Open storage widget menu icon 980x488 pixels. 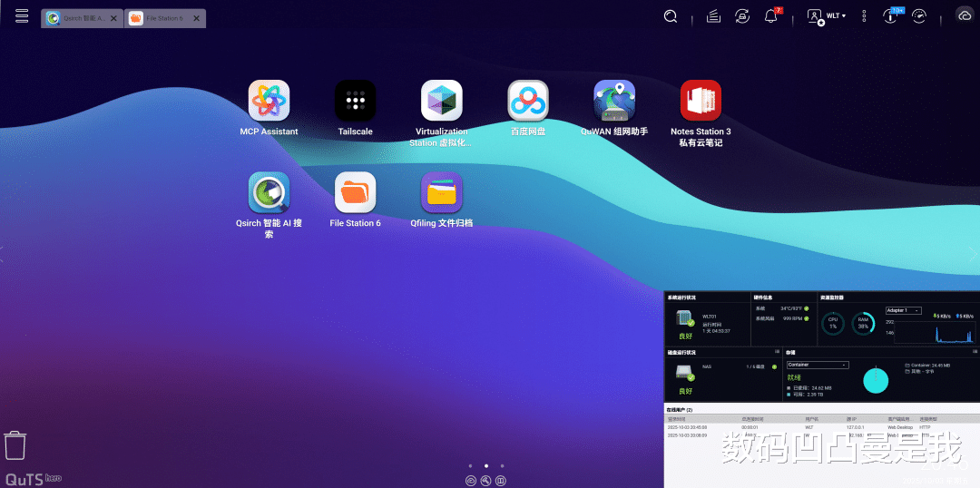[975, 352]
